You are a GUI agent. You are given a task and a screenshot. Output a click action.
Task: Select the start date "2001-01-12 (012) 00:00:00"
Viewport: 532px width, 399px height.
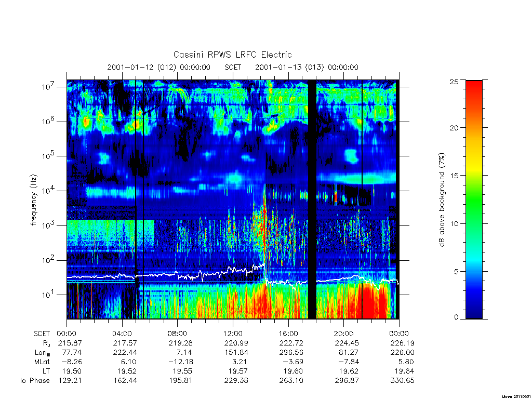point(159,67)
